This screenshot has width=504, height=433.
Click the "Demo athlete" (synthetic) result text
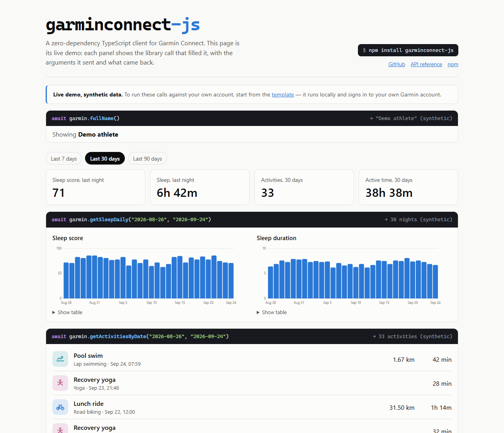click(x=411, y=118)
